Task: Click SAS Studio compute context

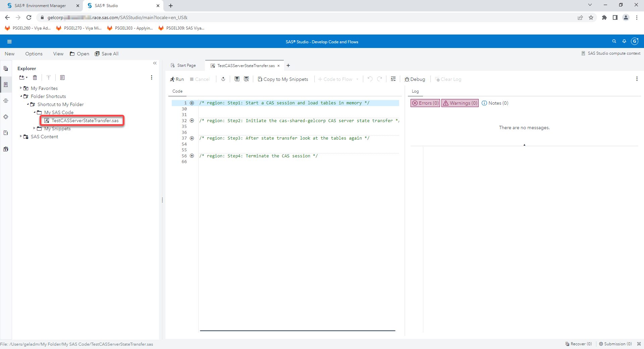Action: (611, 53)
